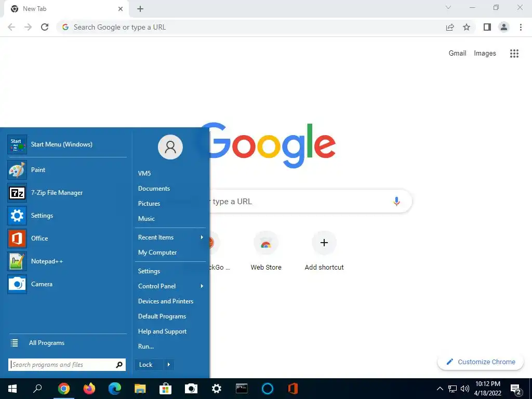Open Gmail link
The width and height of the screenshot is (532, 399).
(457, 54)
